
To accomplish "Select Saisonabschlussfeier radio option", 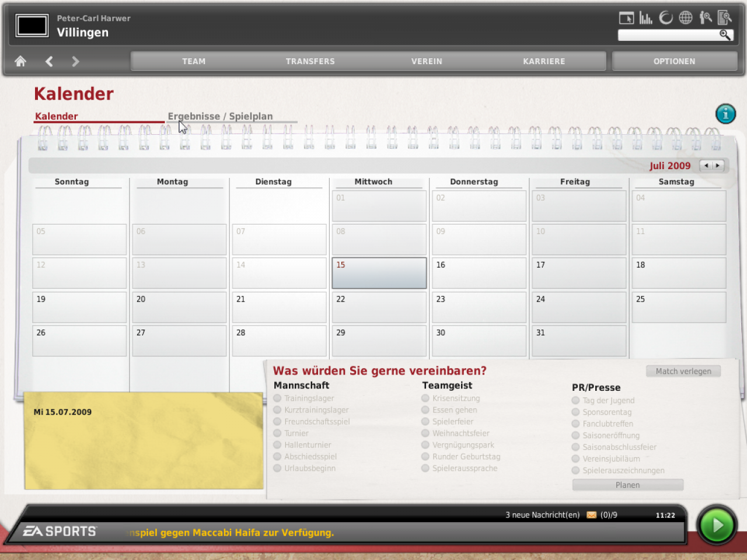I will (x=575, y=447).
